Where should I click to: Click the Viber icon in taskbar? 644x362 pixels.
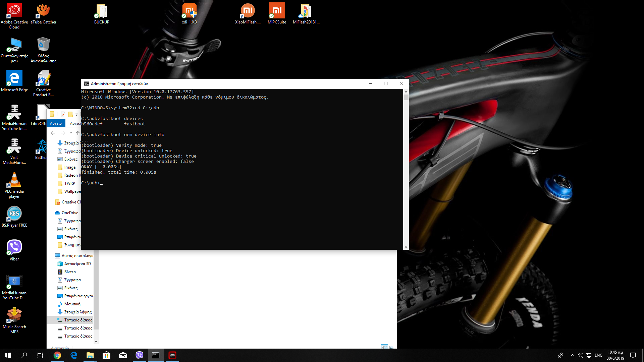click(x=140, y=355)
